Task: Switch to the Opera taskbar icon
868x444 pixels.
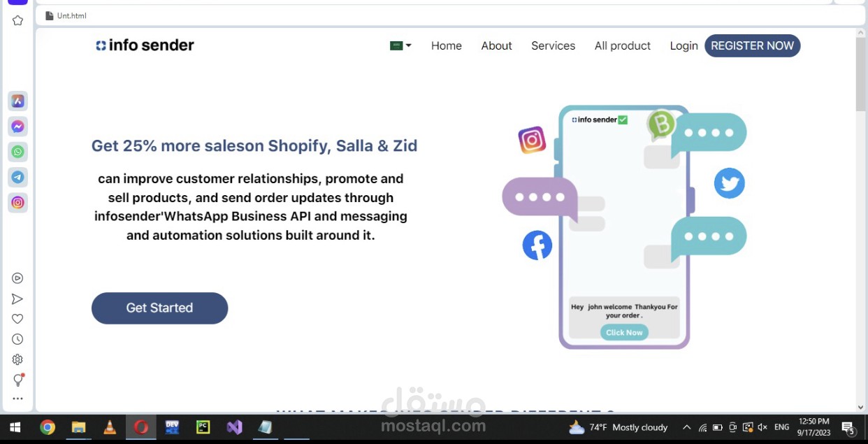Action: [x=141, y=427]
